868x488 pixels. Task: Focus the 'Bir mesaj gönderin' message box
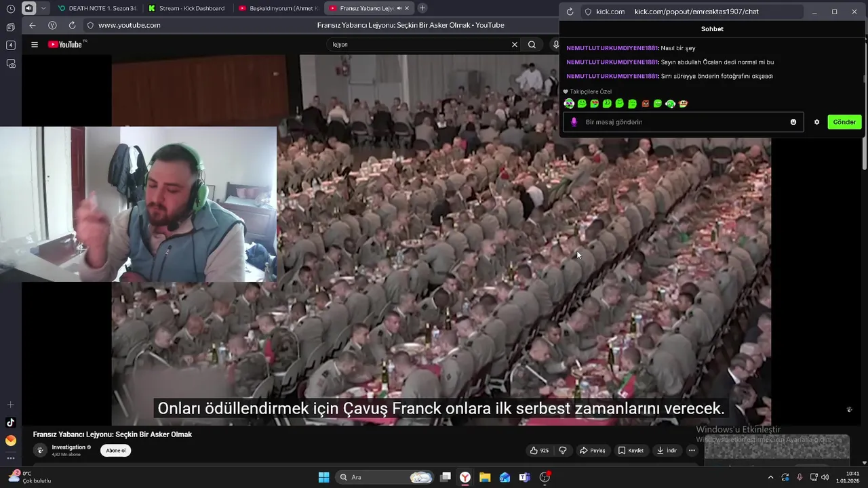coord(684,122)
